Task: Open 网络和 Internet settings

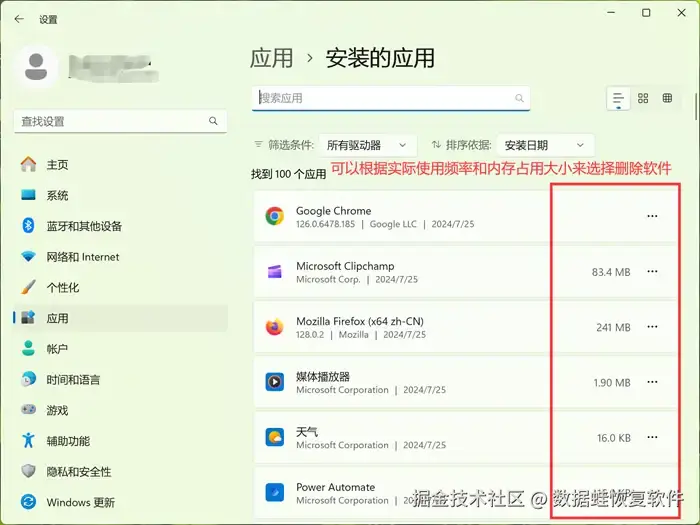Action: pyautogui.click(x=121, y=257)
